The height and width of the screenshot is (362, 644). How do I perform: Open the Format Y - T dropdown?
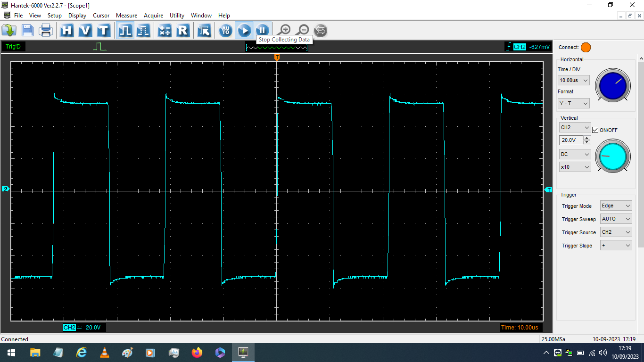click(x=573, y=103)
